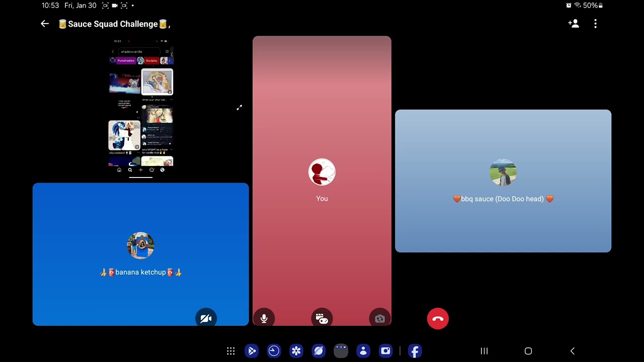This screenshot has width=644, height=362.
Task: Tap the 'bbq sauce (Doo Doo head)' name
Action: point(503,199)
